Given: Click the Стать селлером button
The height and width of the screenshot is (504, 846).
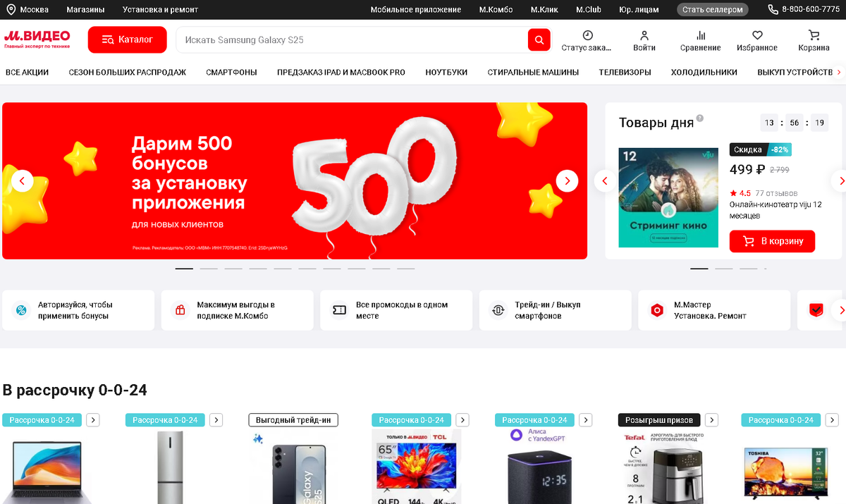Looking at the screenshot, I should pos(713,10).
